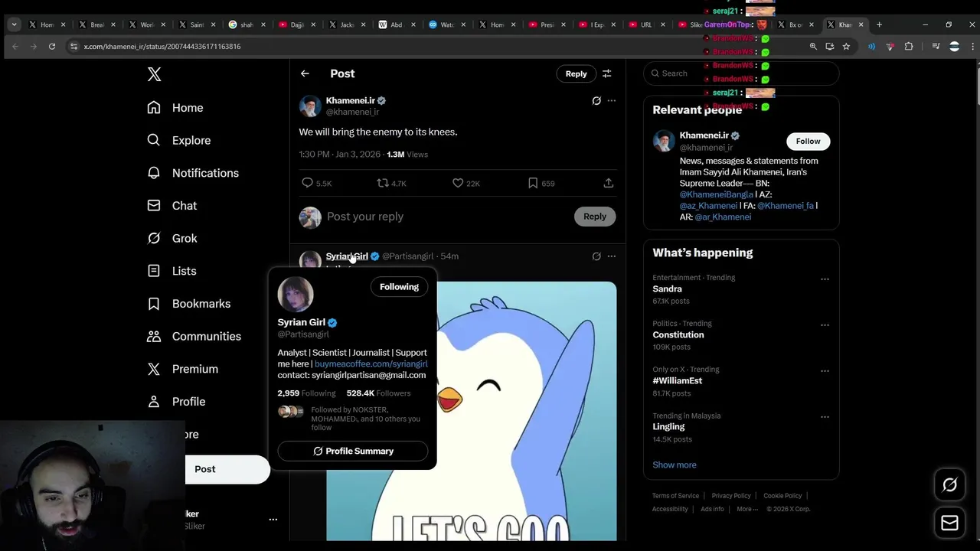Open Privacy Policy footer link
This screenshot has height=551, width=980.
[x=731, y=496]
